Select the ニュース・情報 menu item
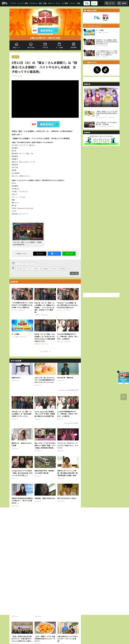The image size is (129, 644). coord(23,3)
